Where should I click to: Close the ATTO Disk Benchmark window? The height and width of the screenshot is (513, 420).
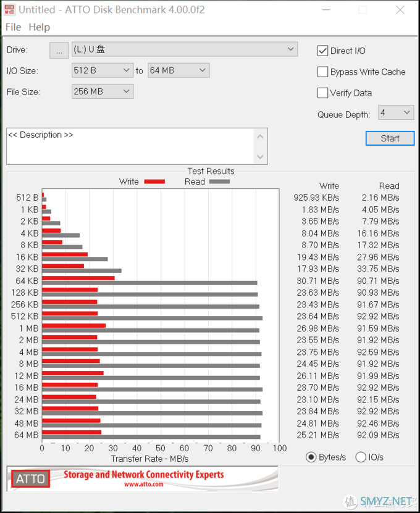(x=400, y=10)
